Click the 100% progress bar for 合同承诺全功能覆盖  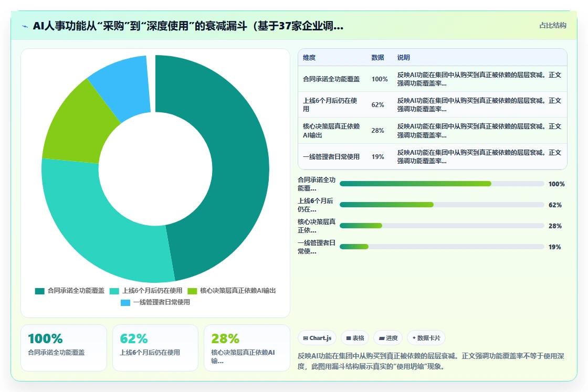(442, 184)
